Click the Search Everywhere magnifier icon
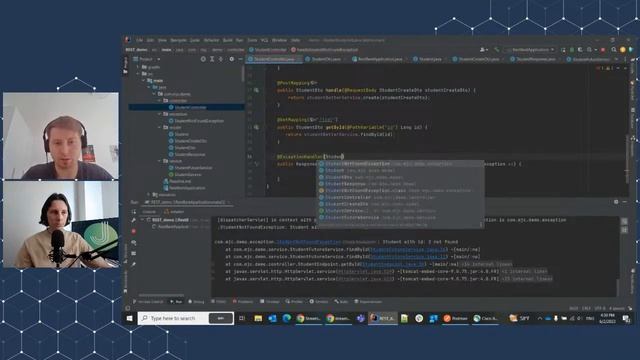 point(613,50)
